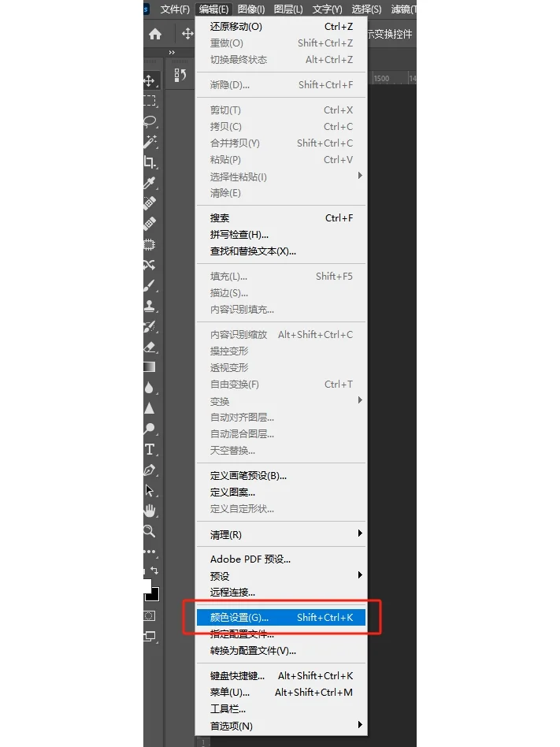Click the Move tool options icon
Viewport: 560px width, 747px height.
(187, 33)
